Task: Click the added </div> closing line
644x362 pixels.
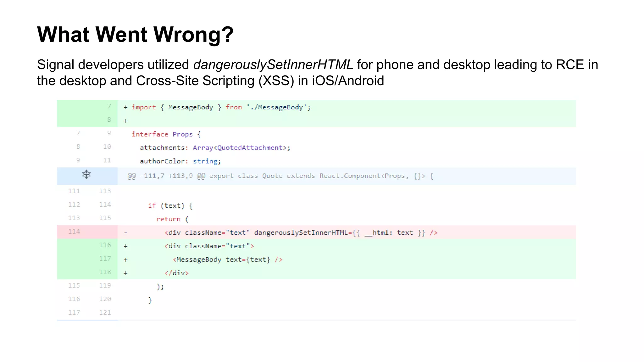Action: click(316, 273)
